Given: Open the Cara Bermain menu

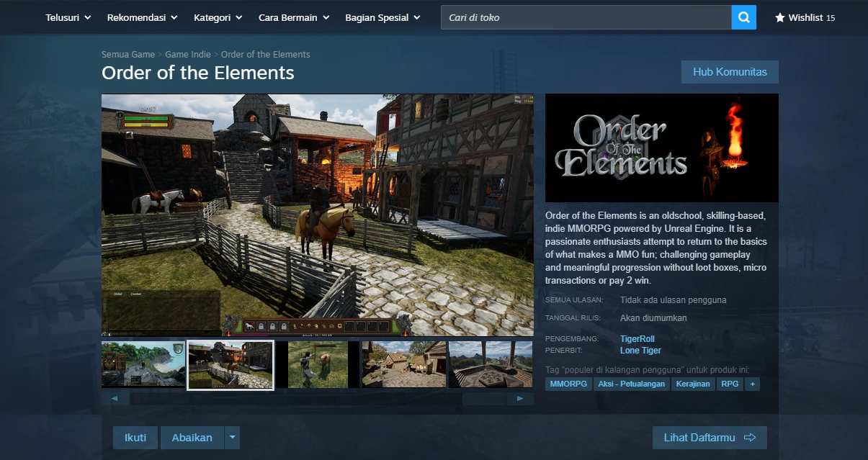Looking at the screenshot, I should tap(293, 17).
